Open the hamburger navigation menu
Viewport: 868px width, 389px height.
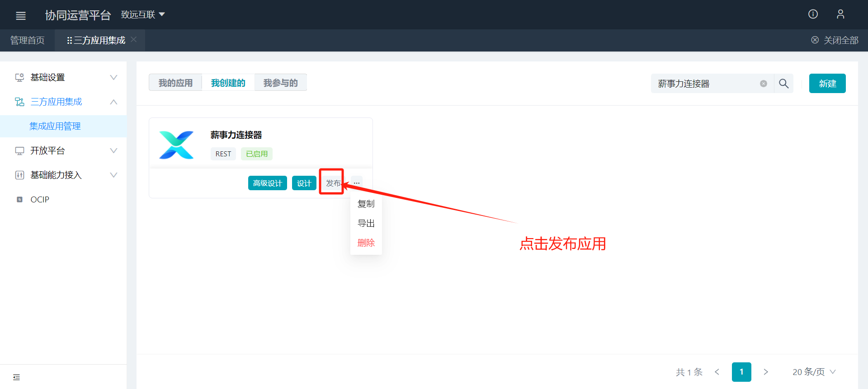coord(21,16)
